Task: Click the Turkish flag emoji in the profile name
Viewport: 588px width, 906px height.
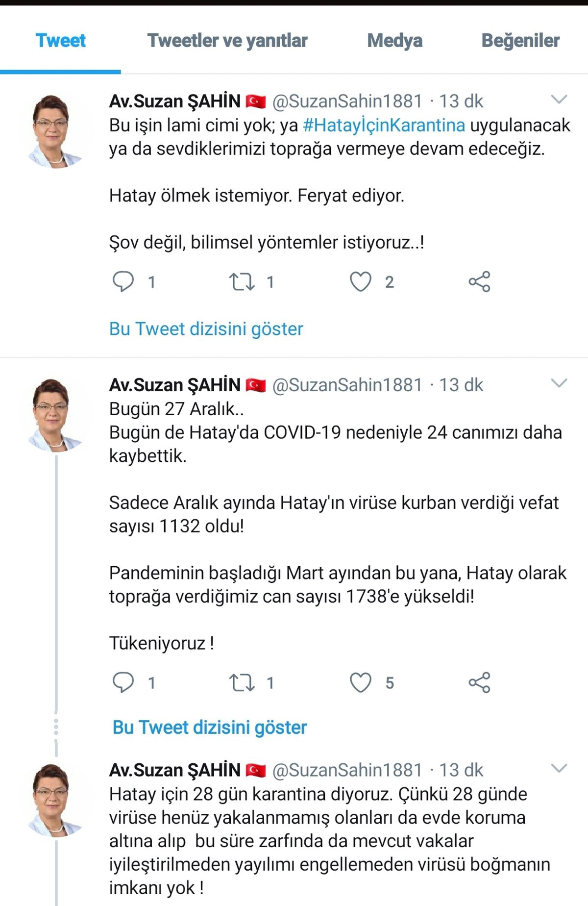Action: click(x=255, y=101)
